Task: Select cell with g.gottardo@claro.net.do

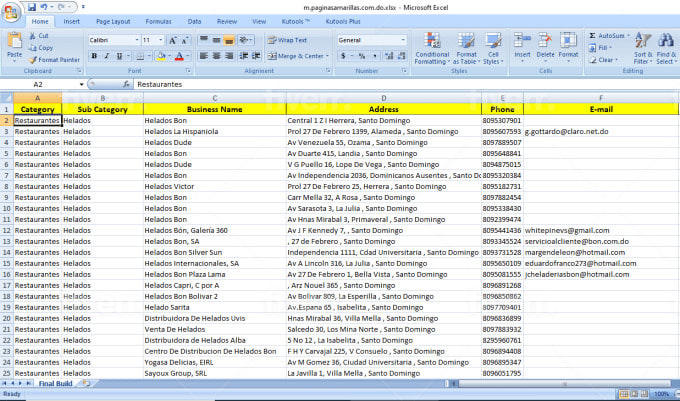Action: 601,131
